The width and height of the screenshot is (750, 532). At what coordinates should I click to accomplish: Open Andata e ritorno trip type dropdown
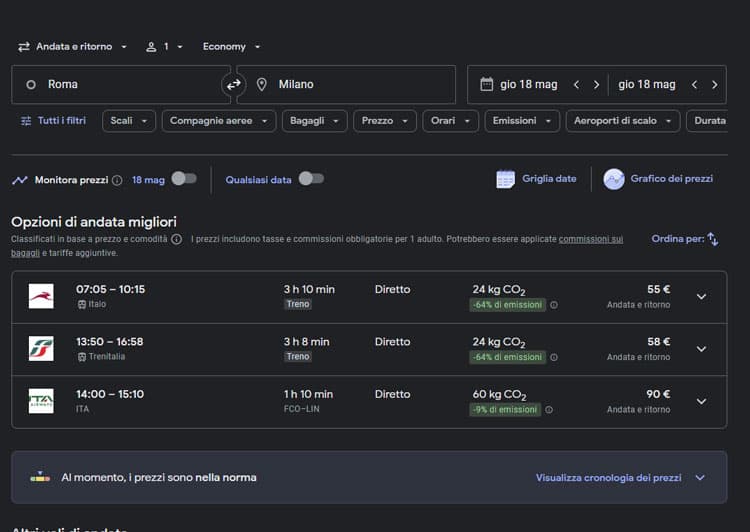(73, 46)
